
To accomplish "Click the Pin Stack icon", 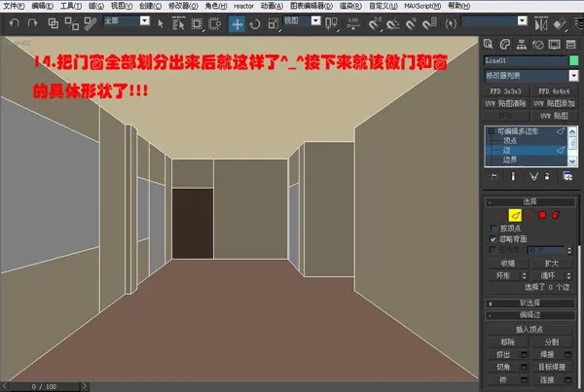I will click(x=493, y=176).
